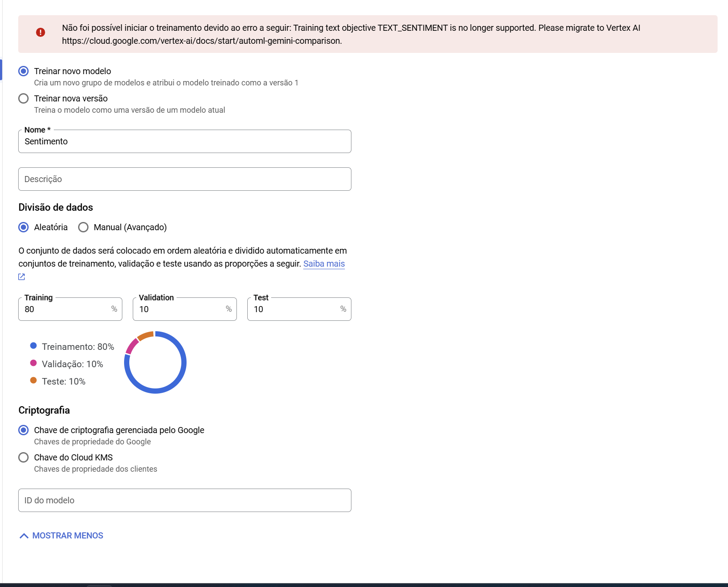Image resolution: width=728 pixels, height=587 pixels.
Task: Click the pink Validação legend dot
Action: (x=33, y=363)
